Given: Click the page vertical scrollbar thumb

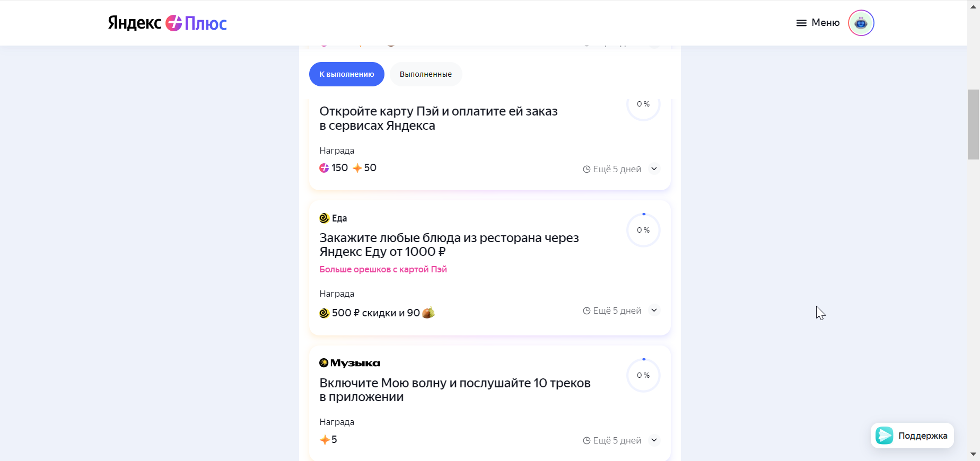Looking at the screenshot, I should point(973,125).
